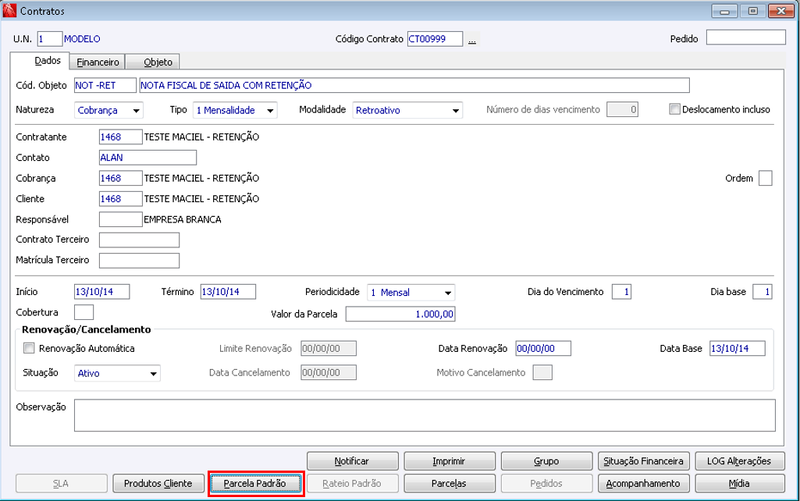
Task: Open the Grupo button
Action: pyautogui.click(x=546, y=461)
